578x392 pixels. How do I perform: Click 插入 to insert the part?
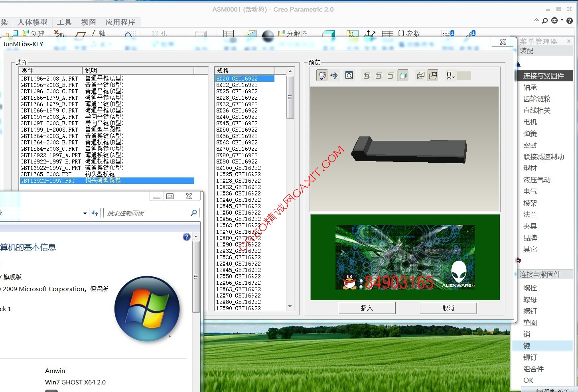coord(367,308)
